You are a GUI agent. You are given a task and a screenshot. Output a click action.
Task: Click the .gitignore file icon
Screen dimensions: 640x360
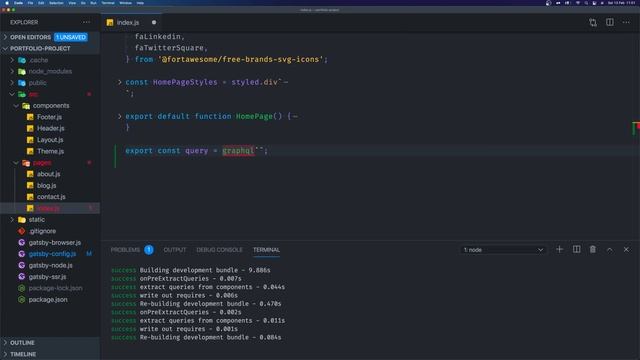click(x=22, y=231)
